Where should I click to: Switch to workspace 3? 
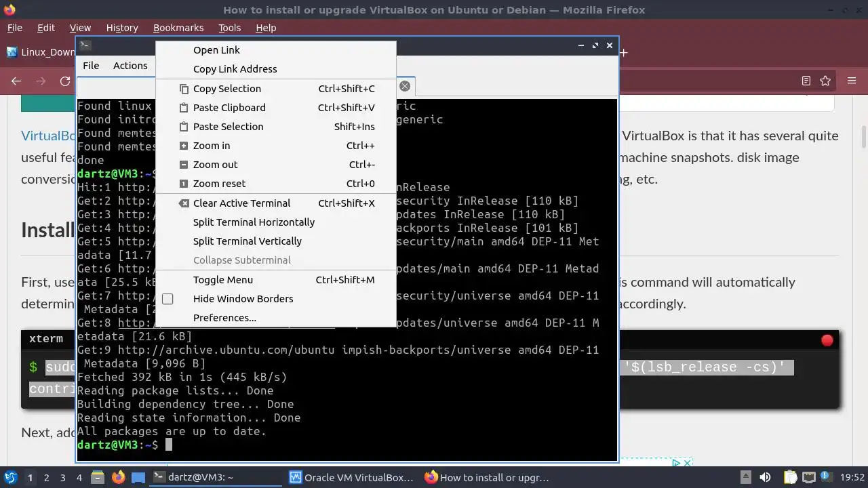click(62, 478)
